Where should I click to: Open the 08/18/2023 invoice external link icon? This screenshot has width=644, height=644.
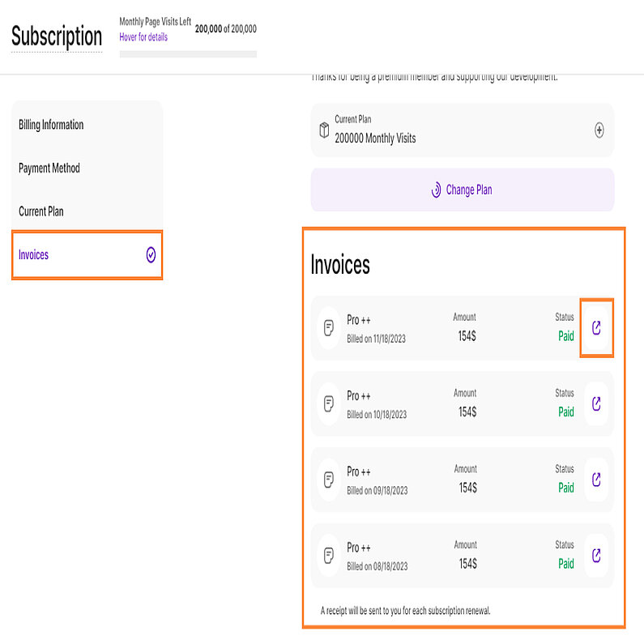pos(597,555)
